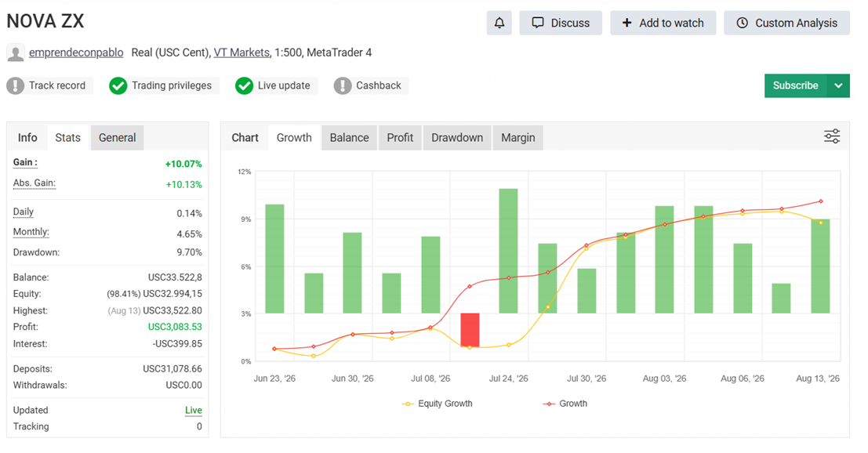Click the Profit value USC3,083.53

175,327
